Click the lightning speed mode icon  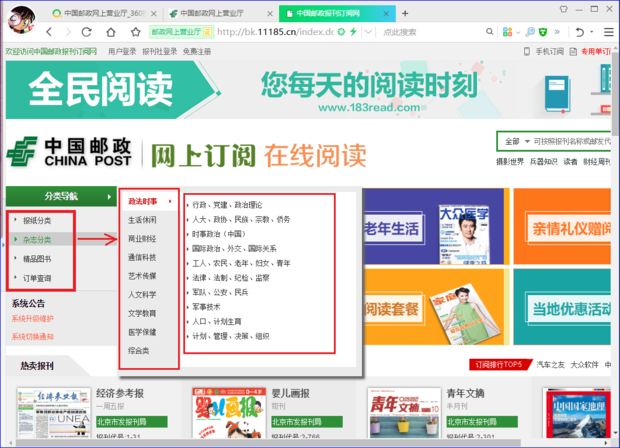353,32
